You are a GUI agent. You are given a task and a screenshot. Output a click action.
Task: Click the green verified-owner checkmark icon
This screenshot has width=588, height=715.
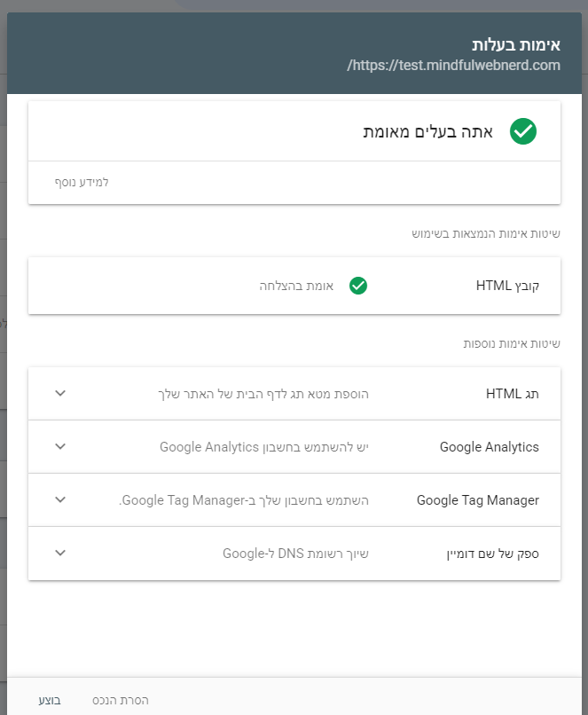point(523,131)
